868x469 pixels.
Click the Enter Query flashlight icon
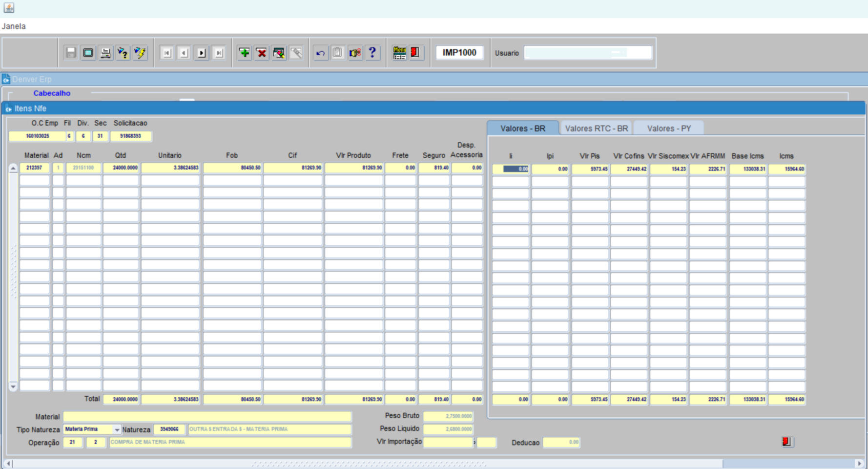(123, 53)
